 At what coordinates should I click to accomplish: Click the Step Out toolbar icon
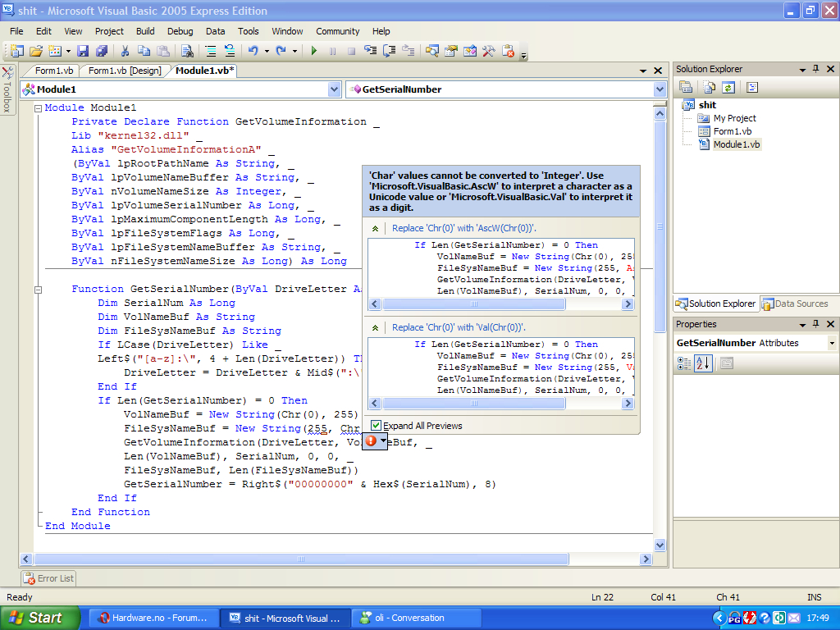(x=409, y=51)
